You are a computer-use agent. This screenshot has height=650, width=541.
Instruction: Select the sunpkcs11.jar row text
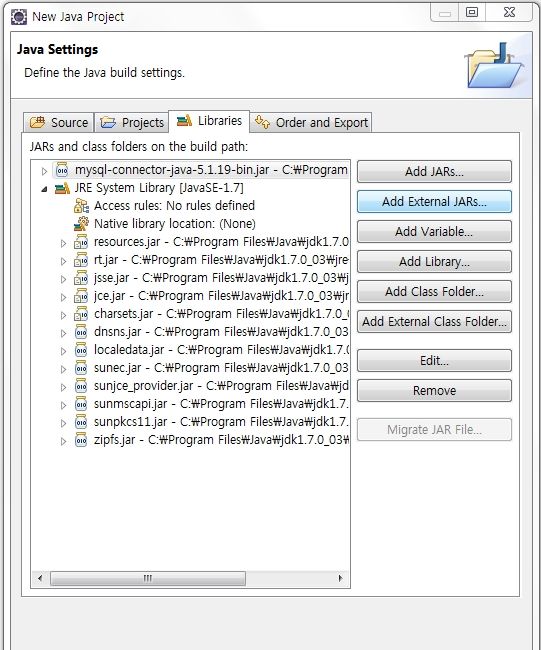point(221,422)
